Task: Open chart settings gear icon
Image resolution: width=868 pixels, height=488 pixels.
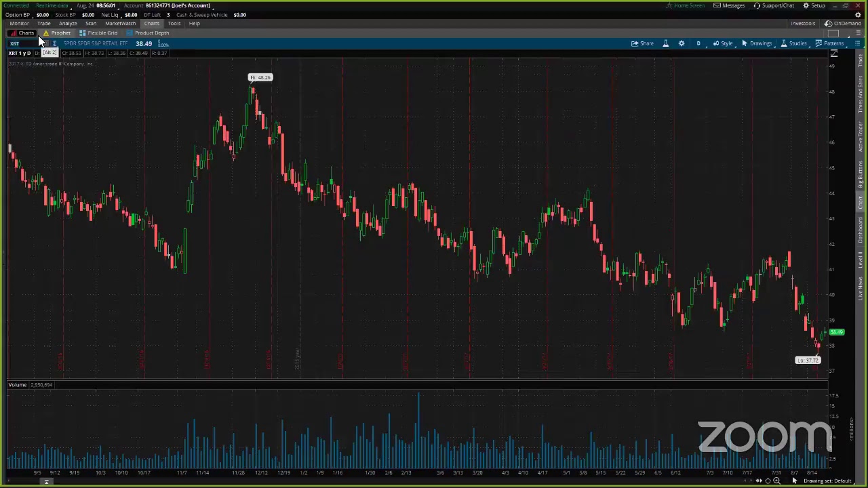Action: pos(682,43)
